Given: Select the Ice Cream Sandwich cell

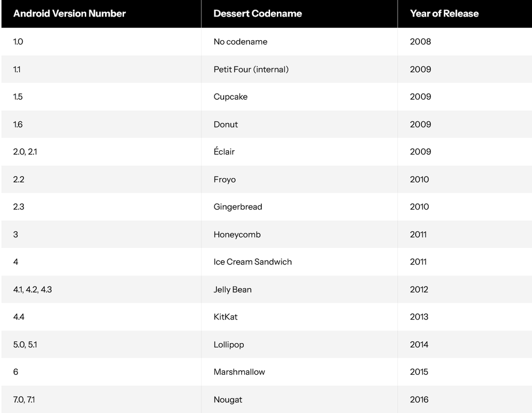Looking at the screenshot, I should 299,262.
